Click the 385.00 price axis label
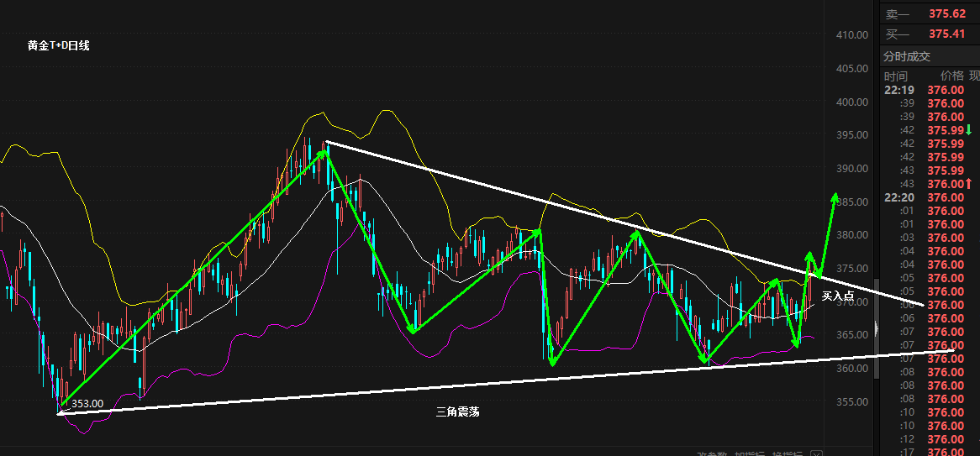The image size is (980, 456). point(852,202)
